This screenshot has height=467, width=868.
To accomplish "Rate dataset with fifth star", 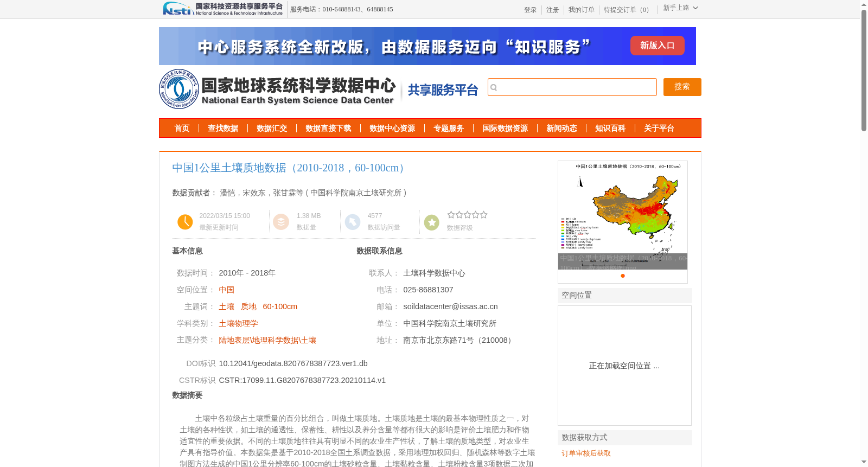I will click(x=483, y=215).
